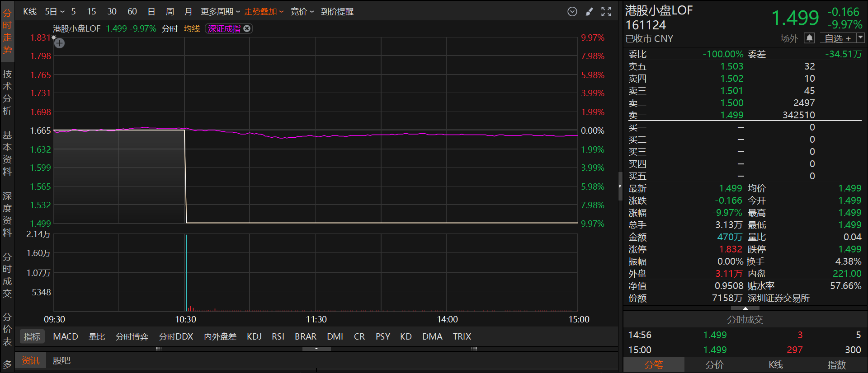The image size is (868, 373).
Task: Switch to the 股吧 tab
Action: click(61, 360)
